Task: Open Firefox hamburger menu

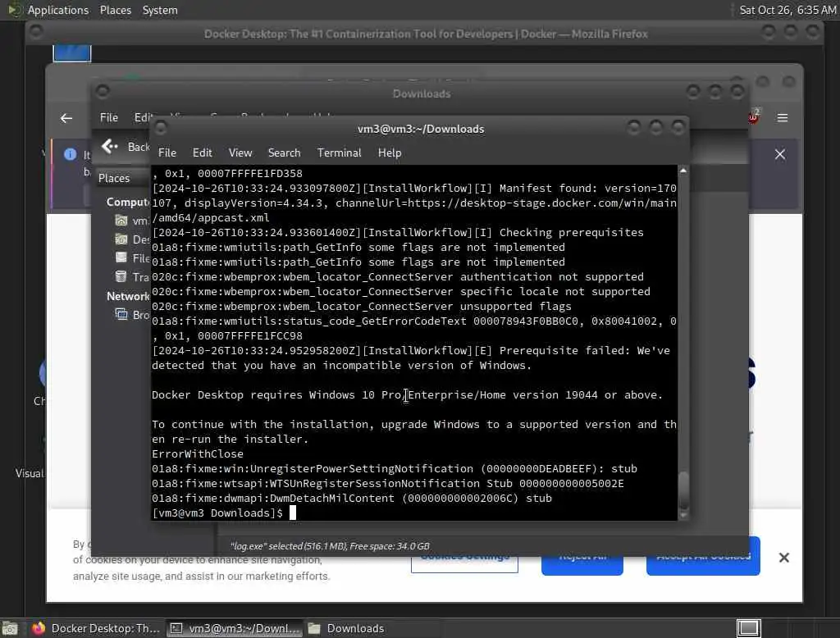Action: 782,118
